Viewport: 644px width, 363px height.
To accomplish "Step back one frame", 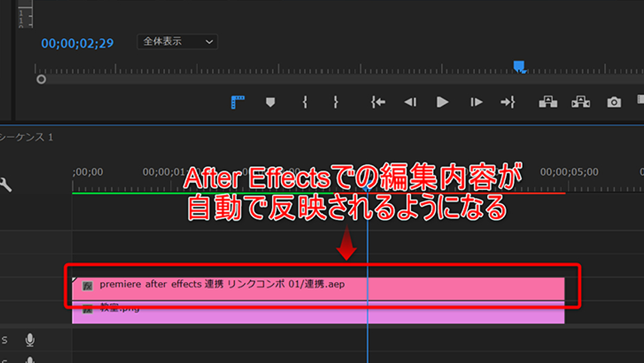I will [x=410, y=102].
